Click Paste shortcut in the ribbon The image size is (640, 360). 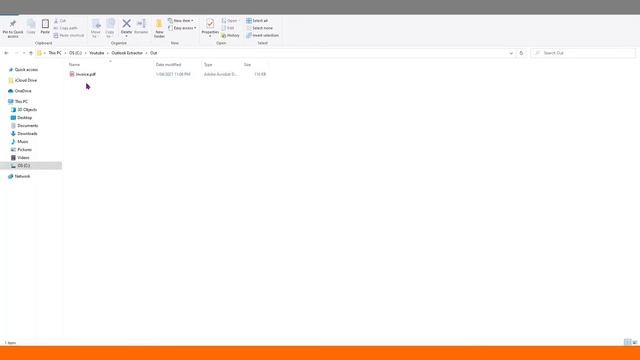(69, 36)
